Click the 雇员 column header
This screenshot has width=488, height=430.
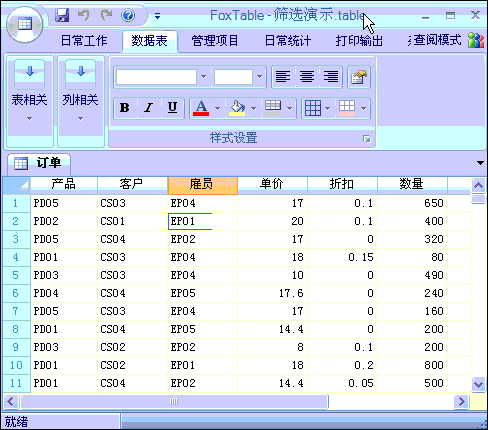pyautogui.click(x=202, y=185)
